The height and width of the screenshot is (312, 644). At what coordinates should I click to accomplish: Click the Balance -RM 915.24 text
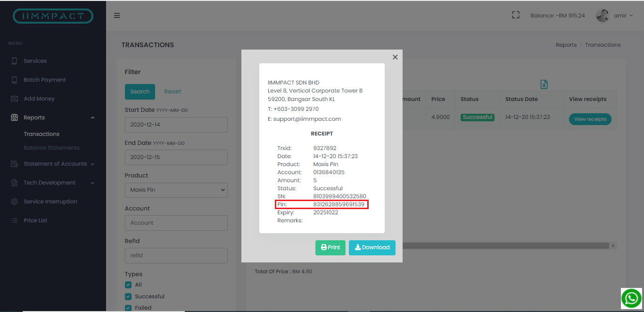pos(558,16)
